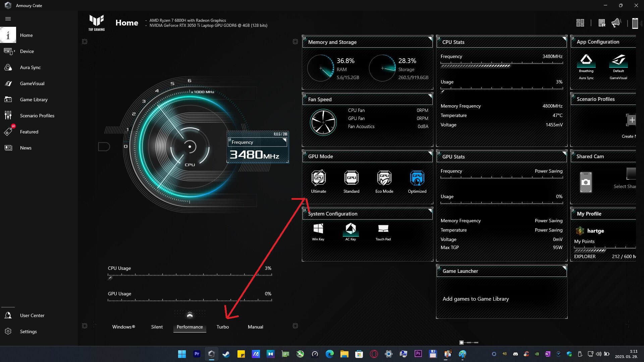Open User Center
The image size is (644, 362).
point(32,315)
